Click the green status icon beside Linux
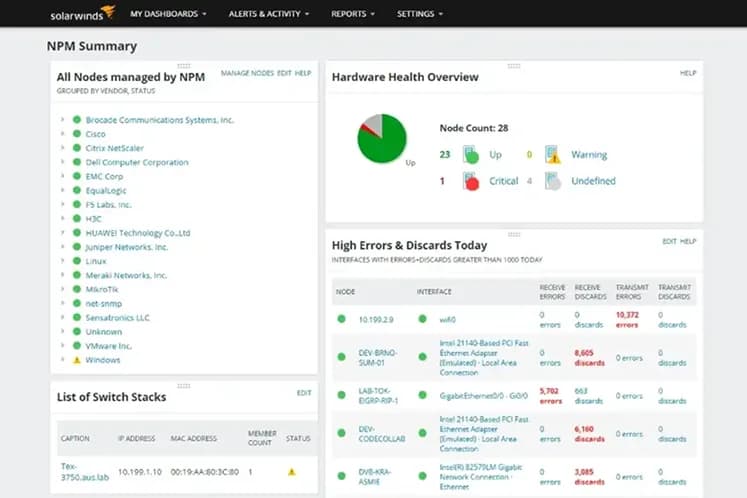The height and width of the screenshot is (498, 747). [77, 261]
